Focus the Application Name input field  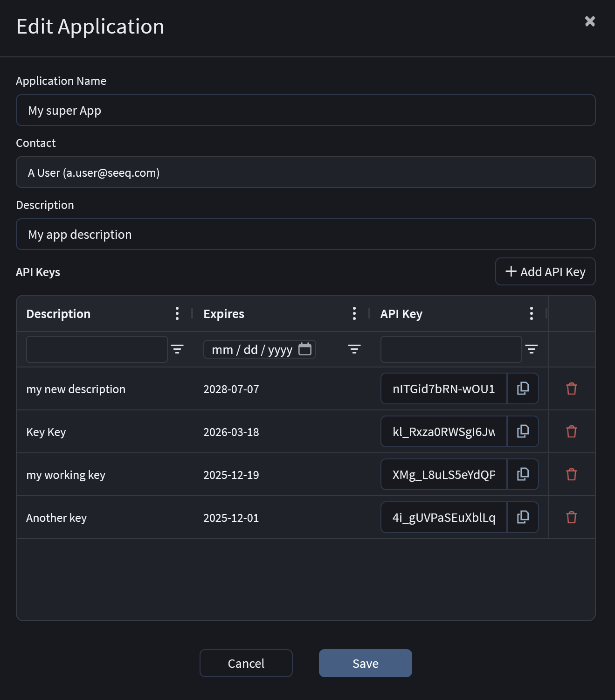pos(305,111)
